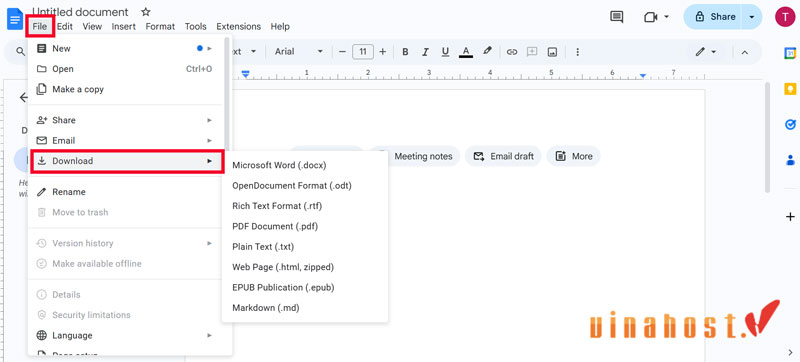
Task: Toggle underline formatting
Action: pos(445,51)
